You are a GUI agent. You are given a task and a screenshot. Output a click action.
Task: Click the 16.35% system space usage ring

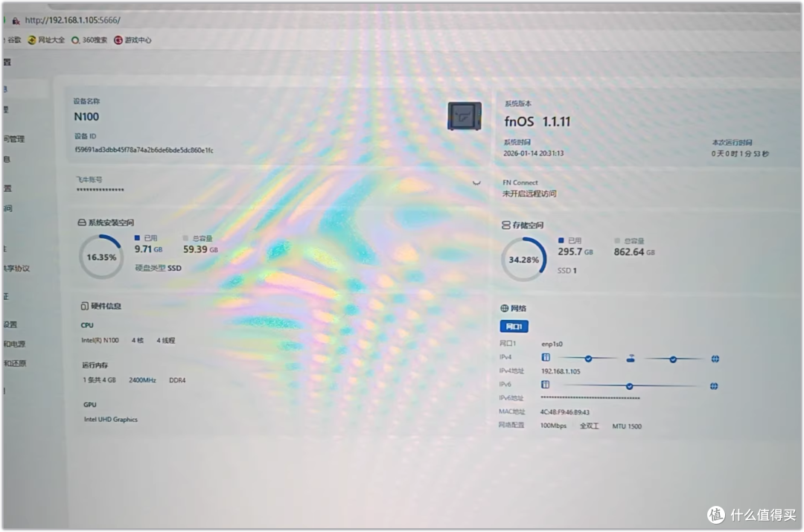(x=101, y=257)
